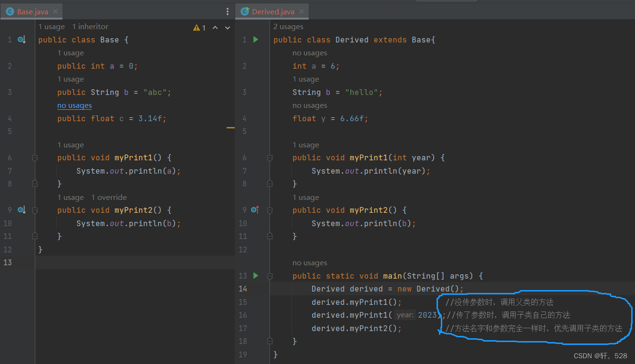Click comment on line 17 about subclass priority

[534, 328]
